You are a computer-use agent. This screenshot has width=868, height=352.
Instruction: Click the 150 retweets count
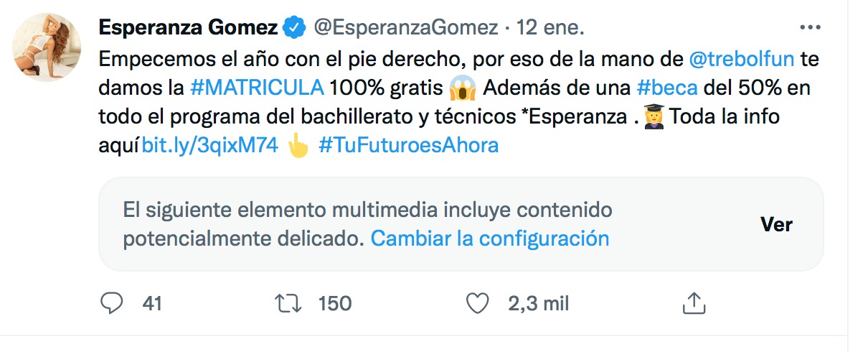click(334, 303)
